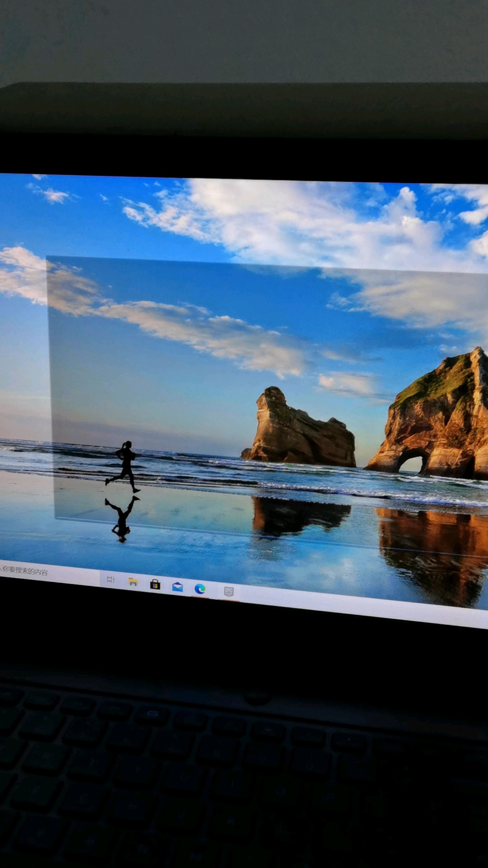The width and height of the screenshot is (488, 868).
Task: Open Task View from the taskbar
Action: coord(110,580)
